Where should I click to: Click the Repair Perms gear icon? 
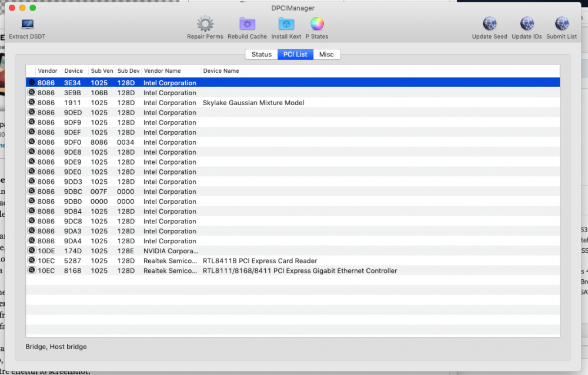205,24
